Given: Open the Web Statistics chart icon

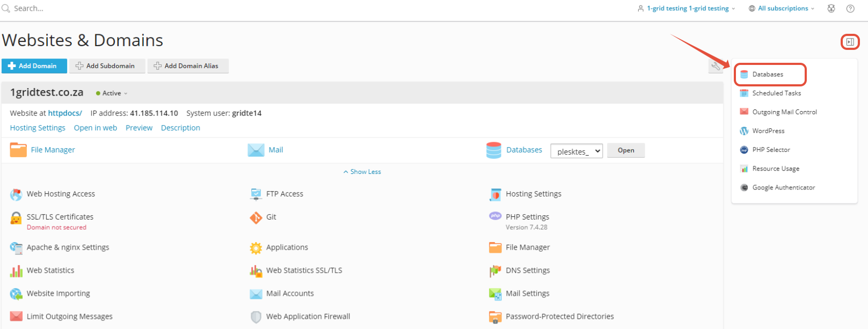Looking at the screenshot, I should click(x=16, y=270).
